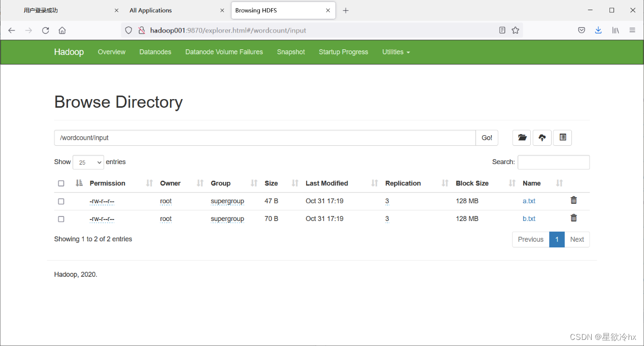
Task: Toggle reader view icon in address bar
Action: (x=502, y=30)
